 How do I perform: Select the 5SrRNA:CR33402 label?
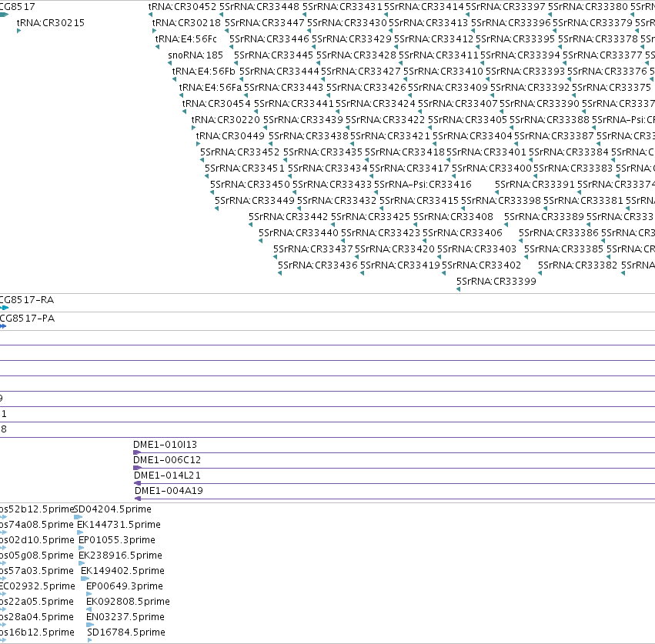(481, 265)
